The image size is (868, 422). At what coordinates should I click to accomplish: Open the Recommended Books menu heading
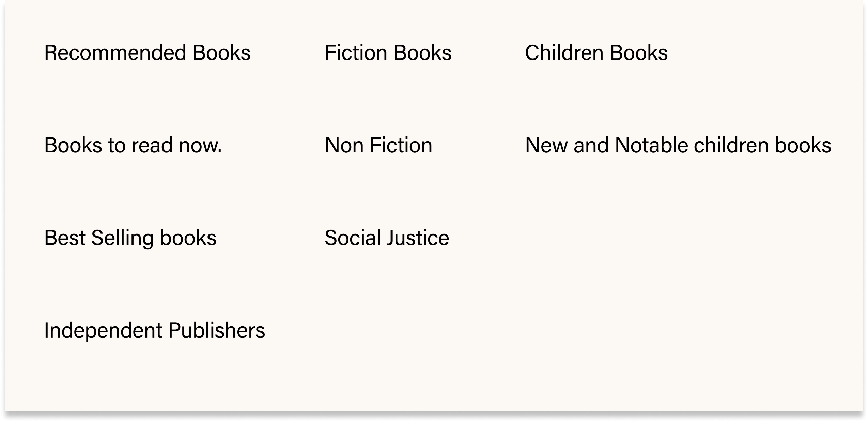click(x=147, y=53)
